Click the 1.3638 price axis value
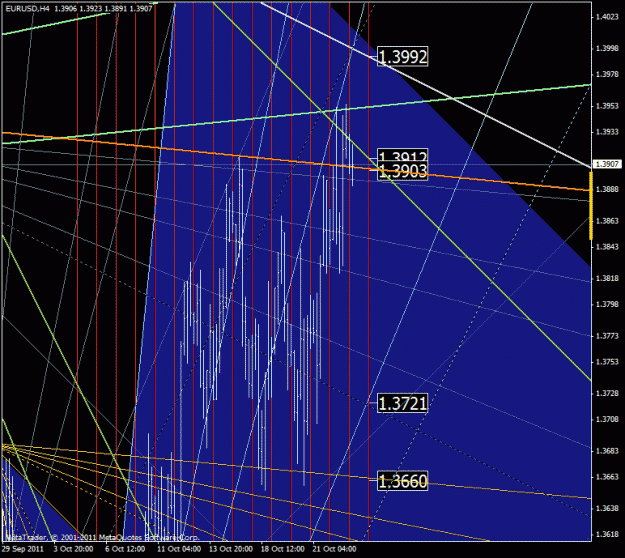The image size is (625, 558). point(607,509)
